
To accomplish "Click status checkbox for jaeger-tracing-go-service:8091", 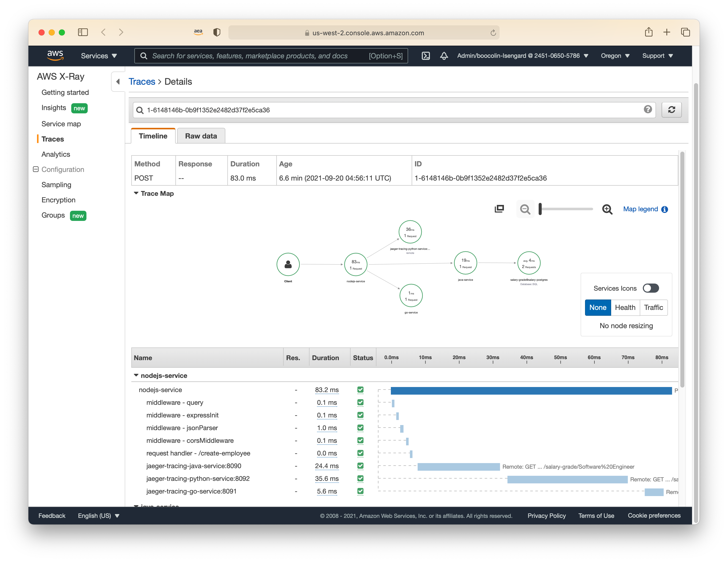I will pos(360,491).
